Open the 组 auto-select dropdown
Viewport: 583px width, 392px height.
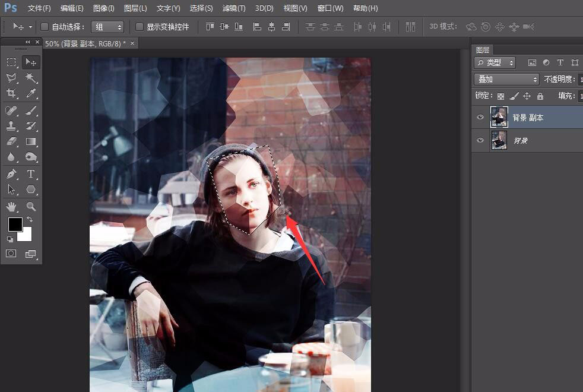[107, 27]
